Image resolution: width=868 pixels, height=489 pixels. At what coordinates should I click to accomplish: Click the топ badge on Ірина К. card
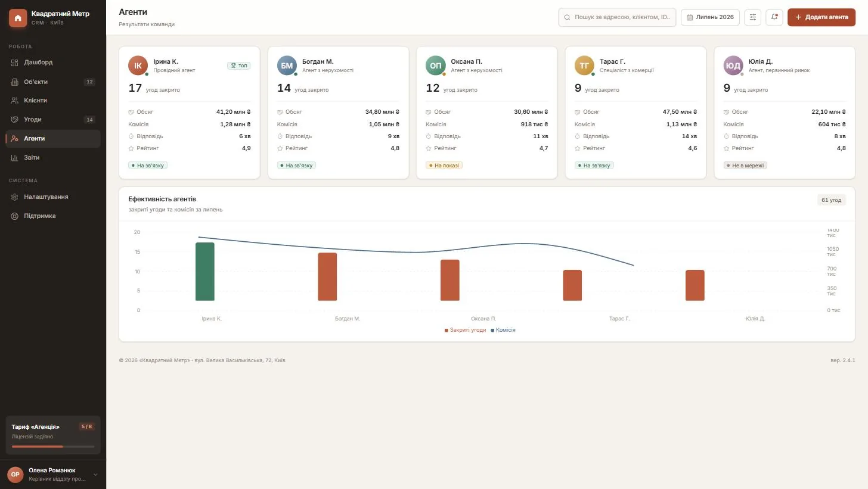[239, 66]
